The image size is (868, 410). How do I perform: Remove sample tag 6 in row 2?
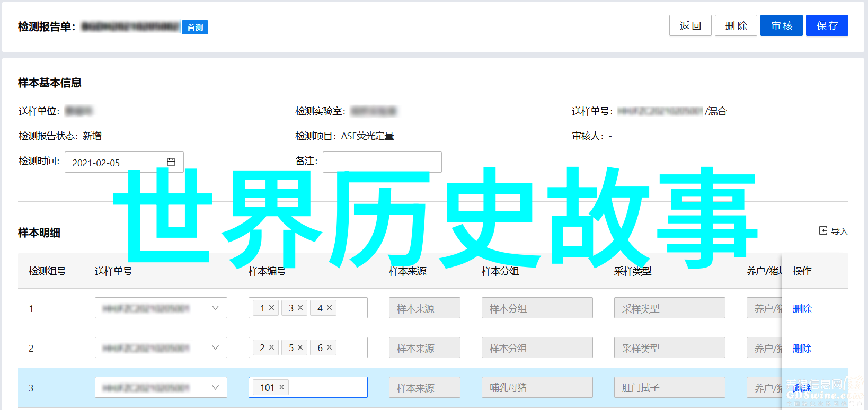(x=329, y=347)
